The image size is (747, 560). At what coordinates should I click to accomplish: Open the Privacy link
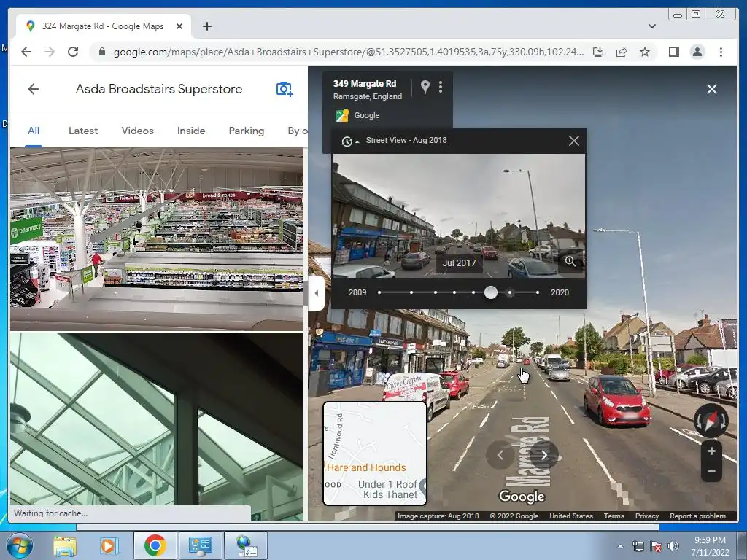(646, 516)
